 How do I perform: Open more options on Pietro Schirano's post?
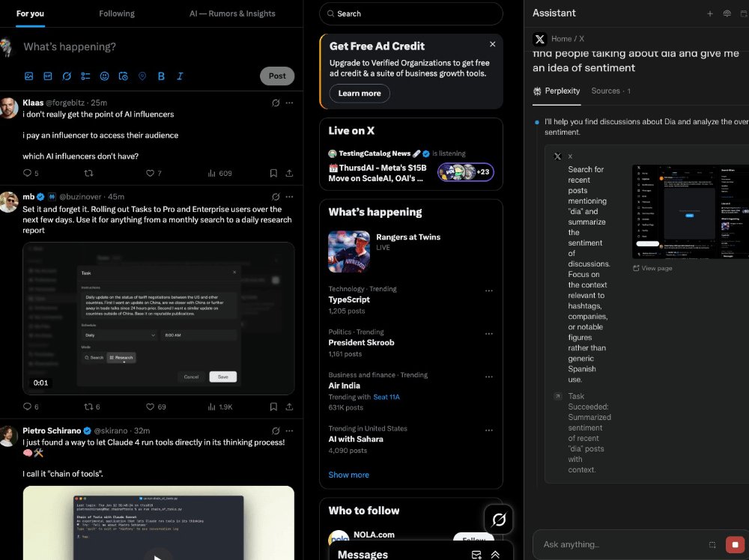(x=289, y=430)
